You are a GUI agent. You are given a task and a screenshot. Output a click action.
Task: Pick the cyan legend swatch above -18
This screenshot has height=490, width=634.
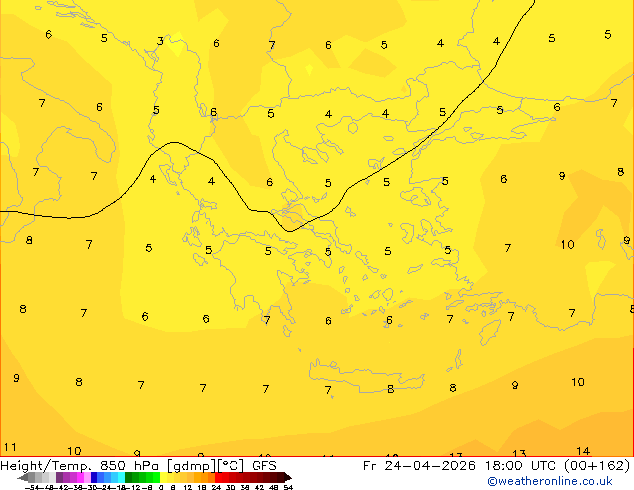[121, 477]
